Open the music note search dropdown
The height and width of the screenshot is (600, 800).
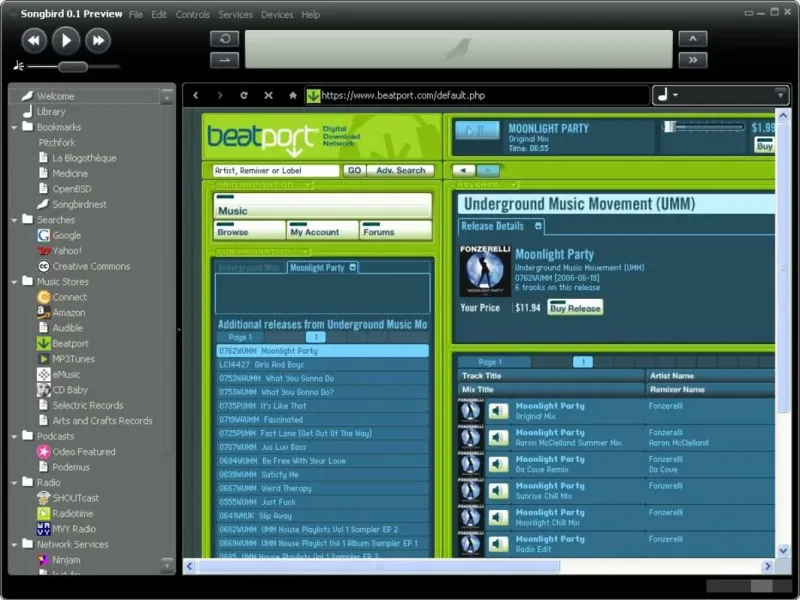(x=668, y=95)
